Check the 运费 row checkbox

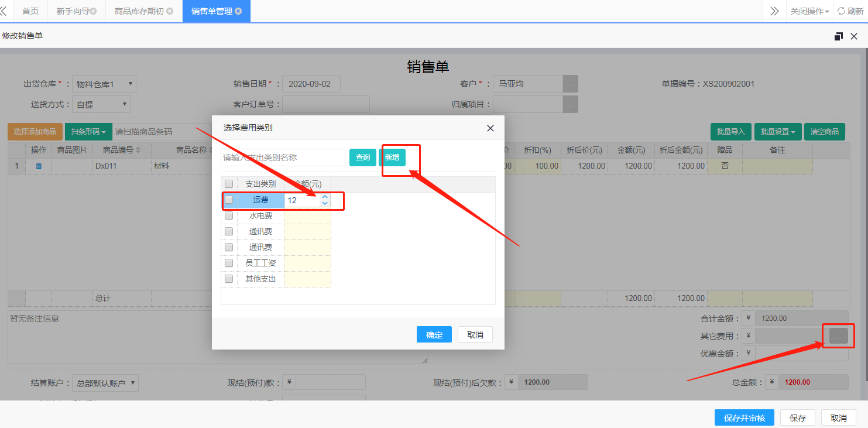pos(229,200)
